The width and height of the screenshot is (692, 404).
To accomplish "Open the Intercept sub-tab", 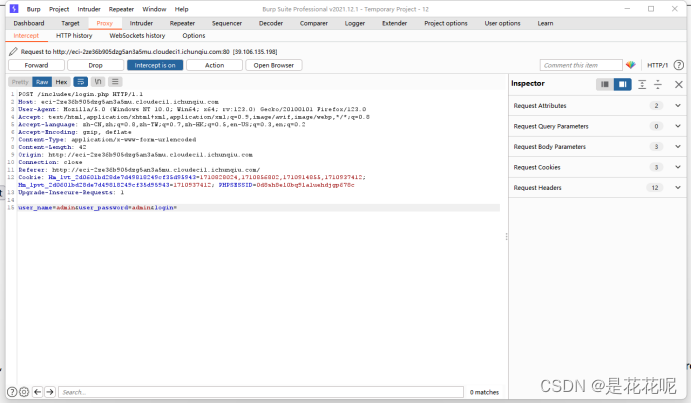I will 26,36.
